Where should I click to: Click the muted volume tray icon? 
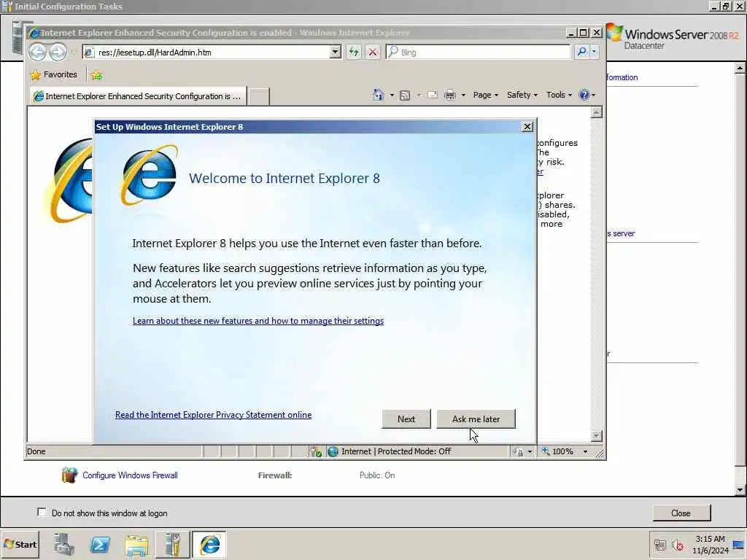point(677,545)
